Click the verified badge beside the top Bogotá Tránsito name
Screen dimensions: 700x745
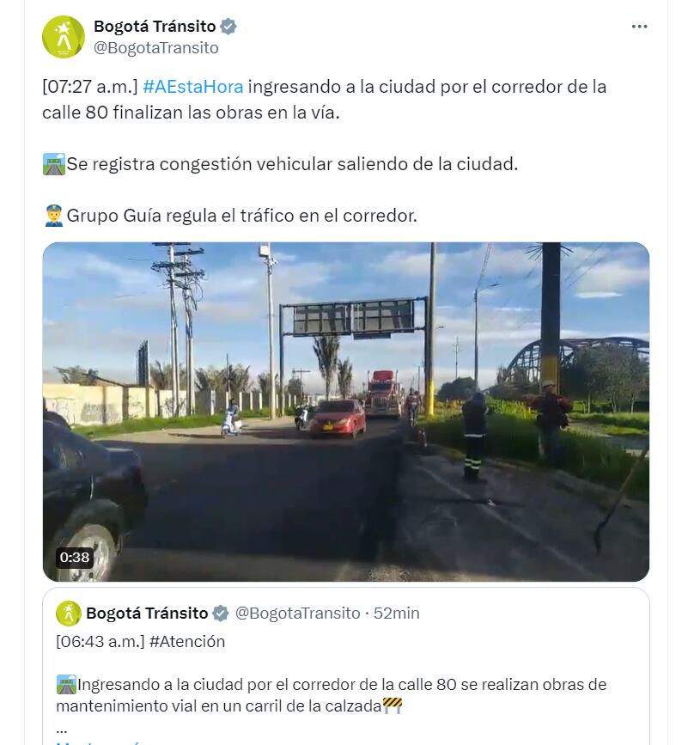pyautogui.click(x=228, y=27)
